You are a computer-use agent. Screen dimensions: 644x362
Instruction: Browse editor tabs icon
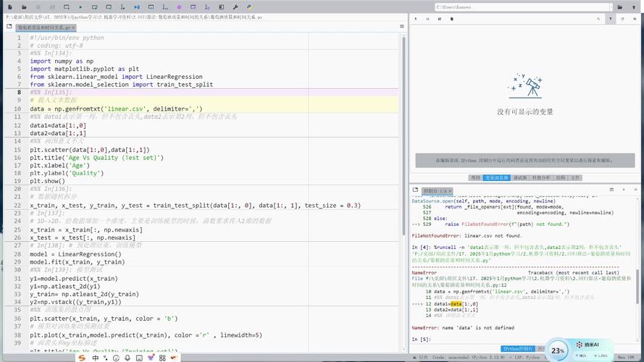tap(9, 26)
